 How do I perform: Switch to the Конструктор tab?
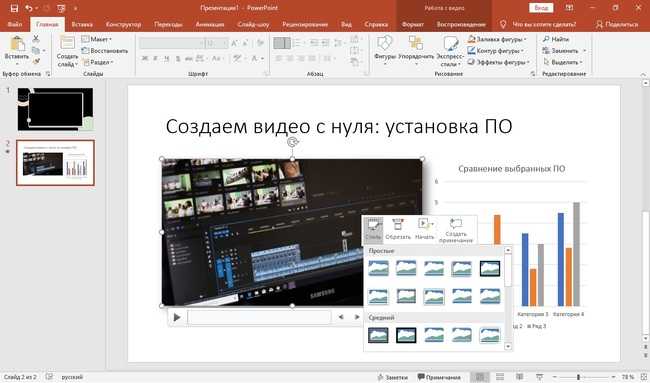tap(124, 24)
